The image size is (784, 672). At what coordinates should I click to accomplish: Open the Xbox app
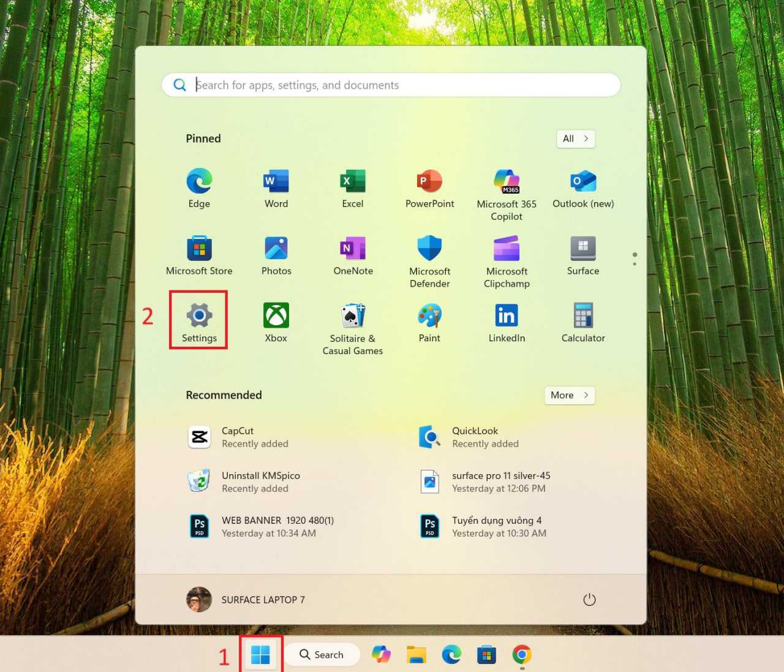click(276, 323)
